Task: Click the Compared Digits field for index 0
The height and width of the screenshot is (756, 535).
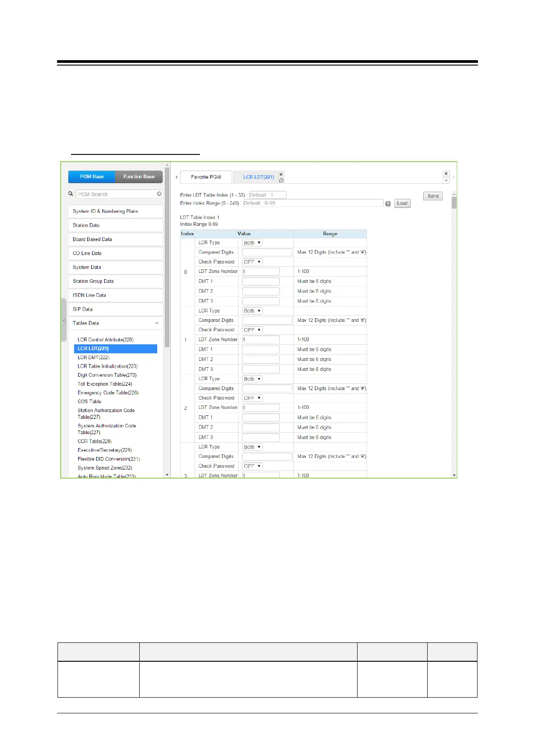Action: pyautogui.click(x=267, y=252)
